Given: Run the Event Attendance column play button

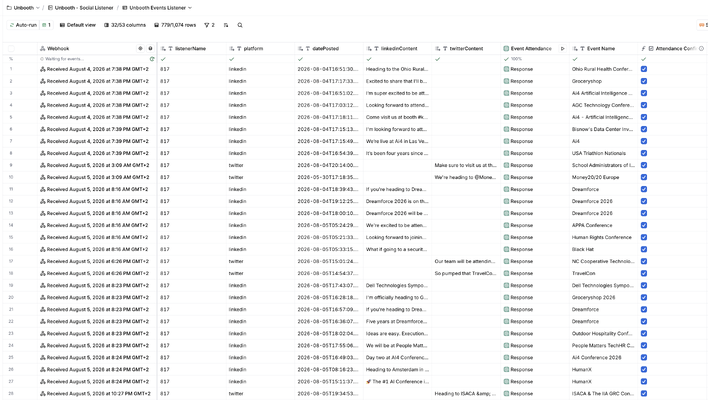Looking at the screenshot, I should (563, 49).
